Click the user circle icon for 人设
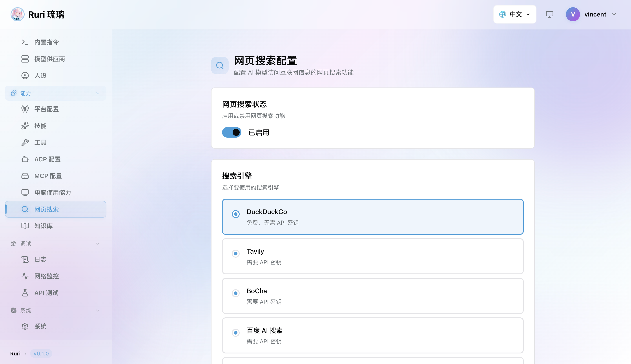Screen dimensions: 631x364 [25, 76]
